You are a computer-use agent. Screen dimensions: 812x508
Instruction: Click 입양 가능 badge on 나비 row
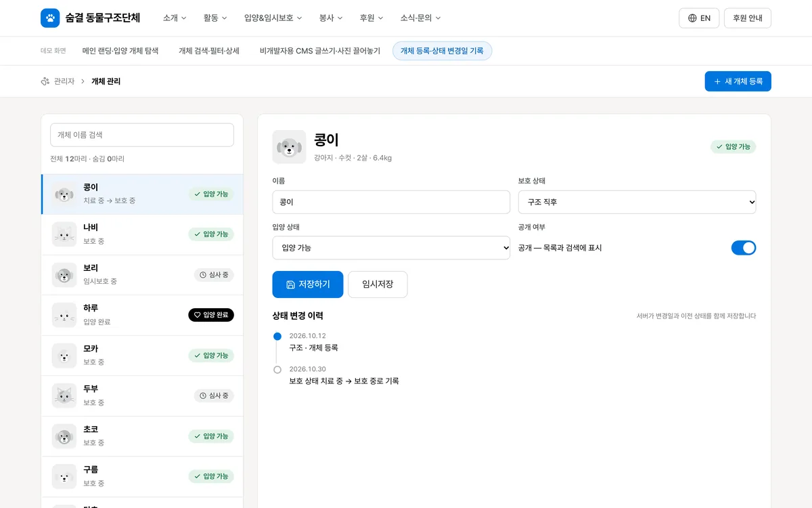point(211,234)
